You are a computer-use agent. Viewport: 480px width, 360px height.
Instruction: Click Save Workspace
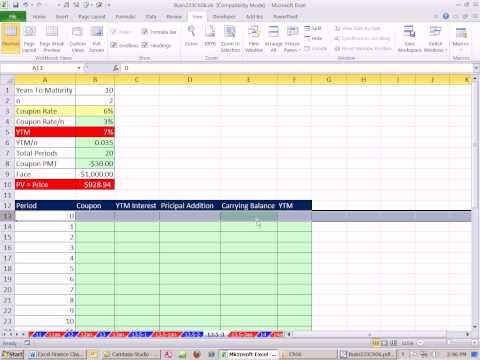(409, 38)
